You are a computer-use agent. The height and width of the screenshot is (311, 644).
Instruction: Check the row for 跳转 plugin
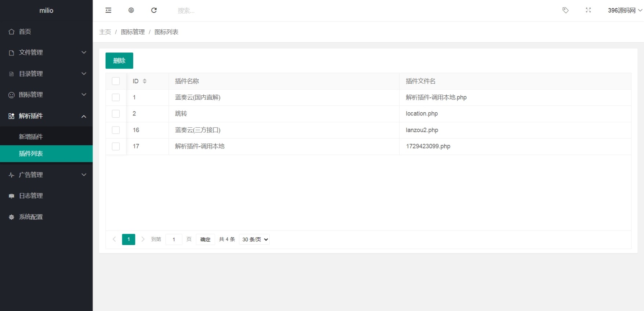click(x=116, y=114)
